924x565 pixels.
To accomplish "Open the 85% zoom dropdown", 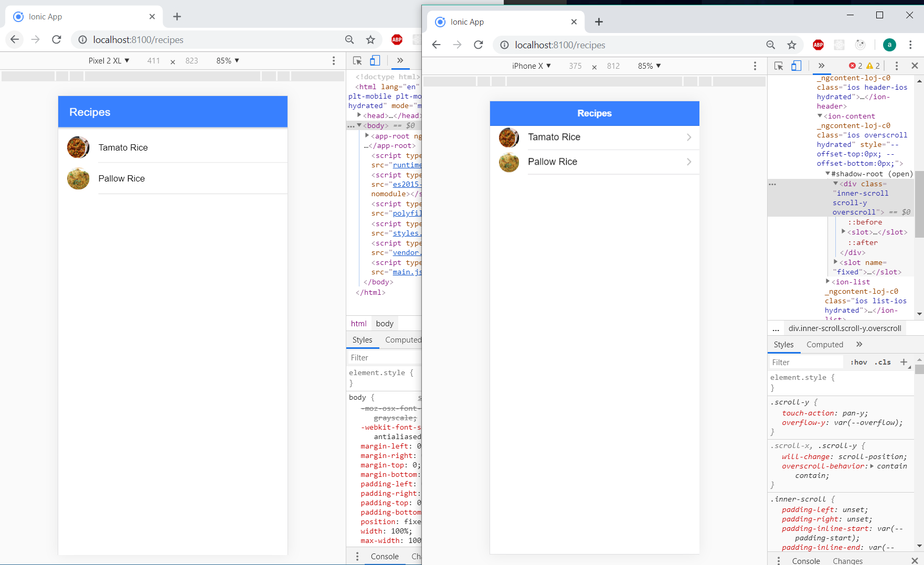I will point(649,66).
